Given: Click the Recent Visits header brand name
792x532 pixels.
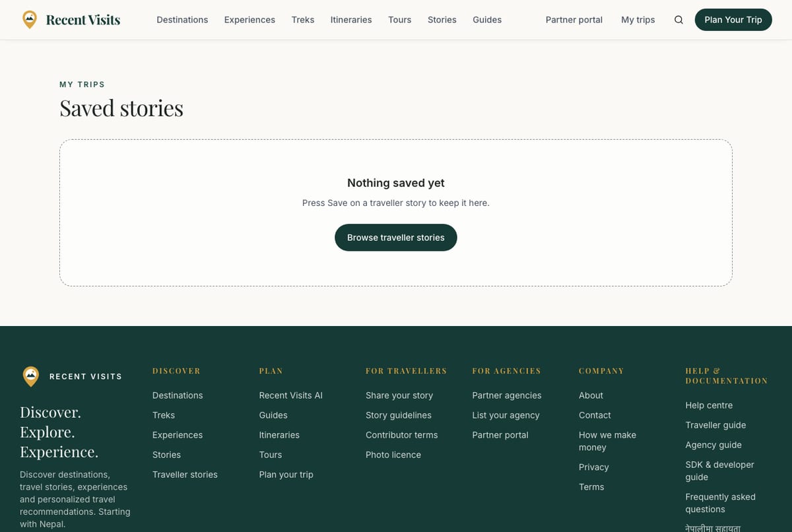Looking at the screenshot, I should pos(83,20).
